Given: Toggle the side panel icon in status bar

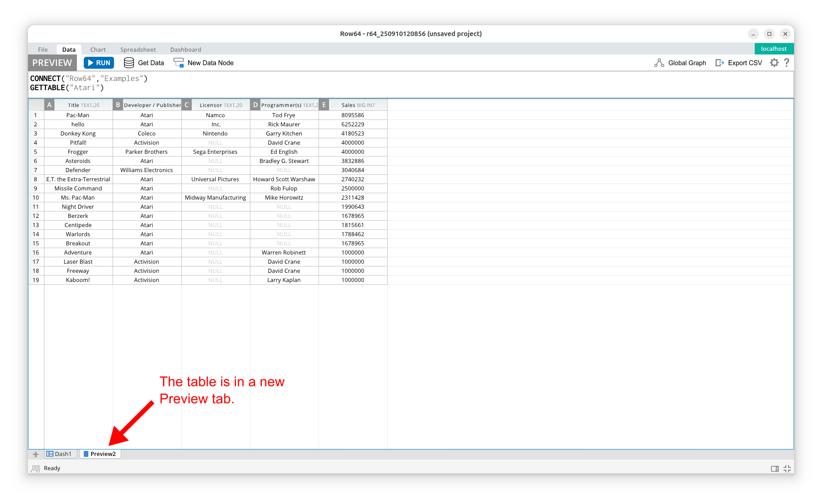Looking at the screenshot, I should (x=774, y=468).
